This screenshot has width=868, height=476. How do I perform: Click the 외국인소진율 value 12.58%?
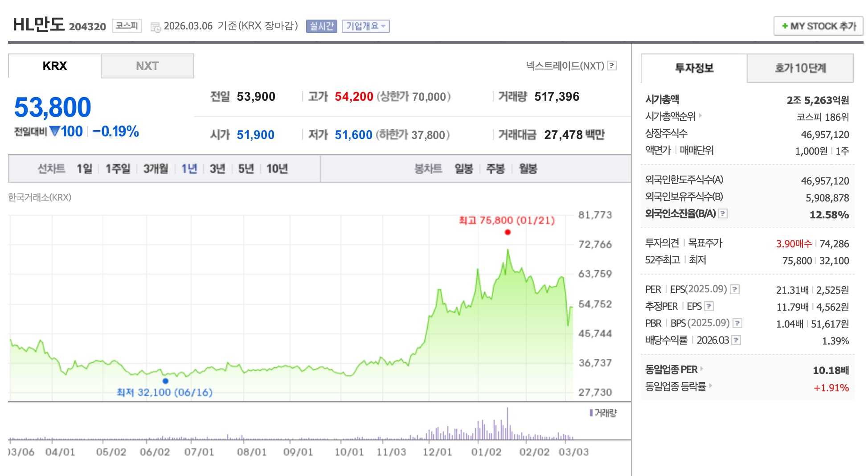(829, 215)
